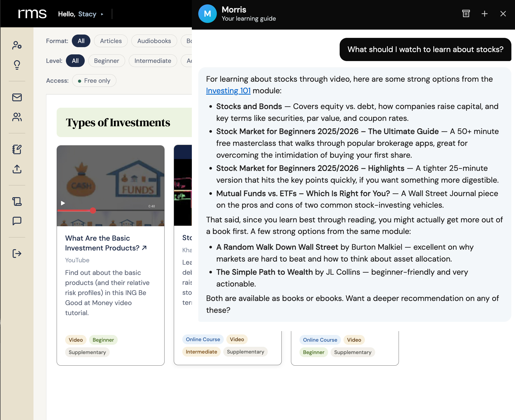This screenshot has width=515, height=420.
Task: Select the All format filter
Action: (81, 41)
